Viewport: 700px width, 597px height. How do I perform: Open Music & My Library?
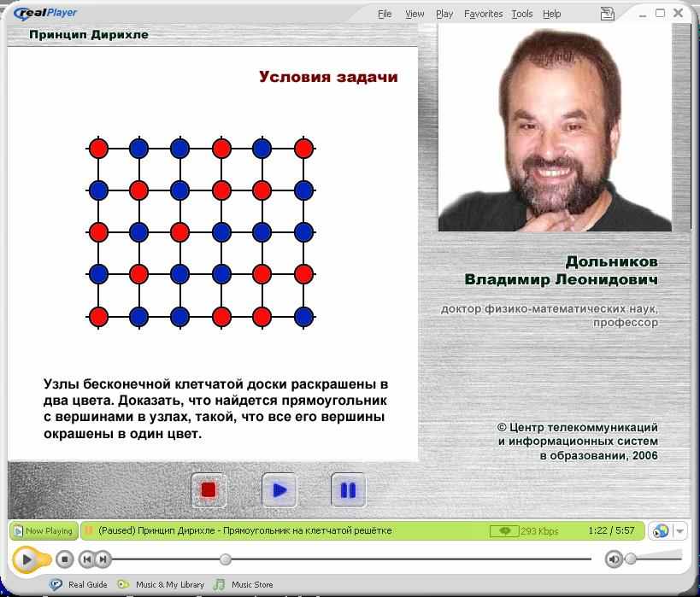[x=169, y=584]
